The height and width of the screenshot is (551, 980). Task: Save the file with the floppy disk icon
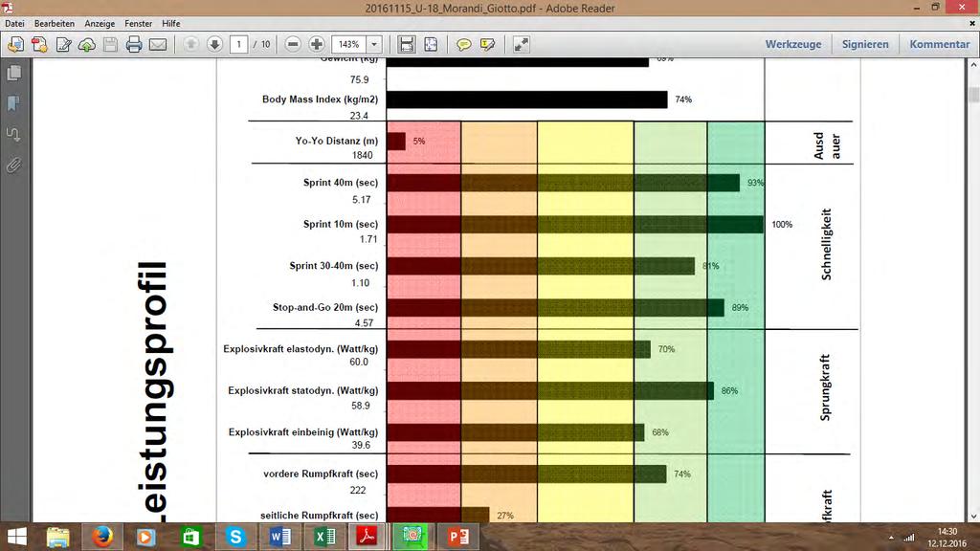(111, 44)
